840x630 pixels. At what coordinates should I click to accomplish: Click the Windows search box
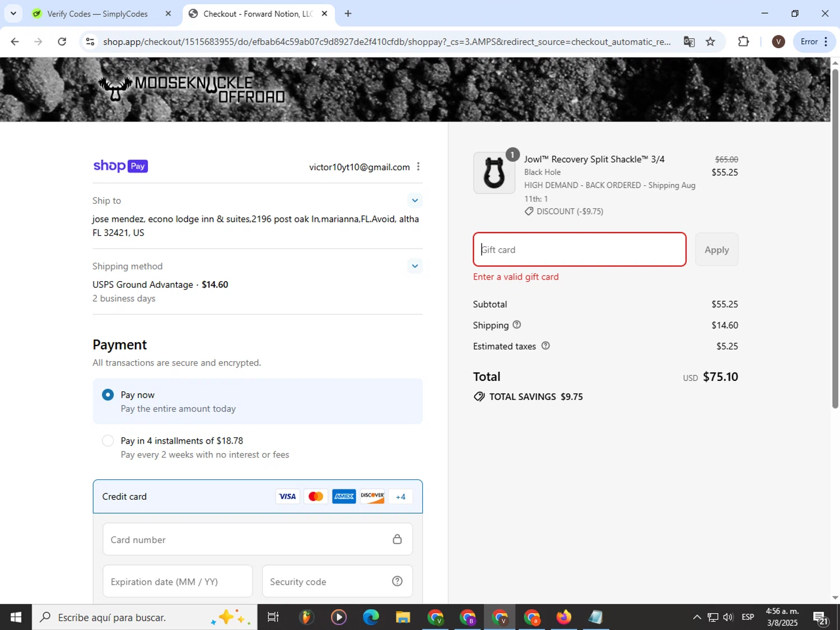pyautogui.click(x=144, y=617)
